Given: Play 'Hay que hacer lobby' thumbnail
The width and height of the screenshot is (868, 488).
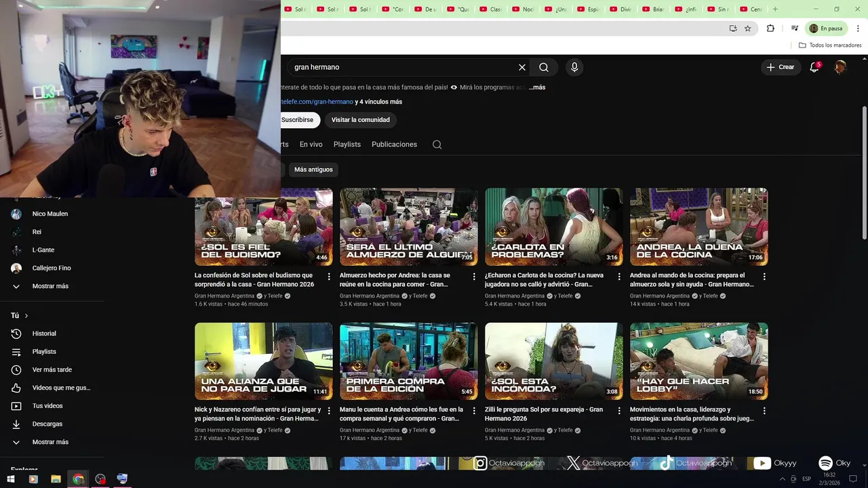Looking at the screenshot, I should [x=698, y=361].
